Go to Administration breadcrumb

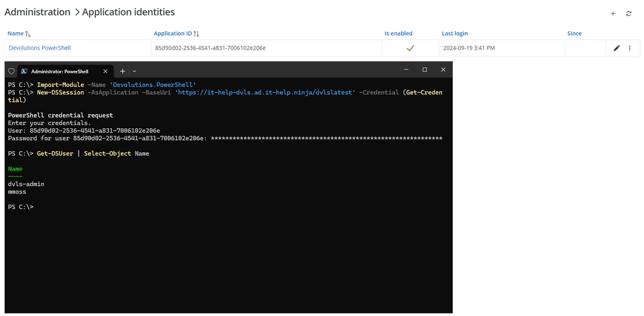pyautogui.click(x=37, y=12)
